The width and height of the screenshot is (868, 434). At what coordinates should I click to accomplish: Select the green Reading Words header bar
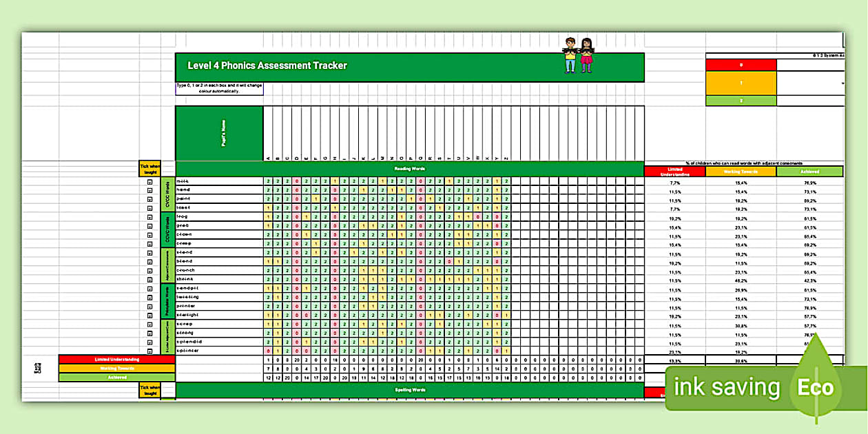pos(409,168)
